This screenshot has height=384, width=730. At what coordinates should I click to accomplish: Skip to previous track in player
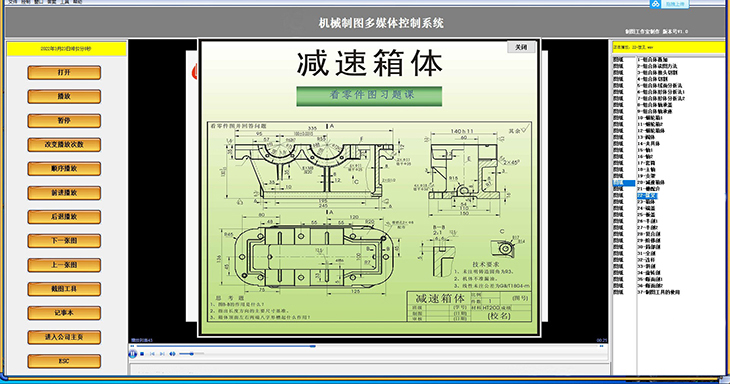coord(152,354)
